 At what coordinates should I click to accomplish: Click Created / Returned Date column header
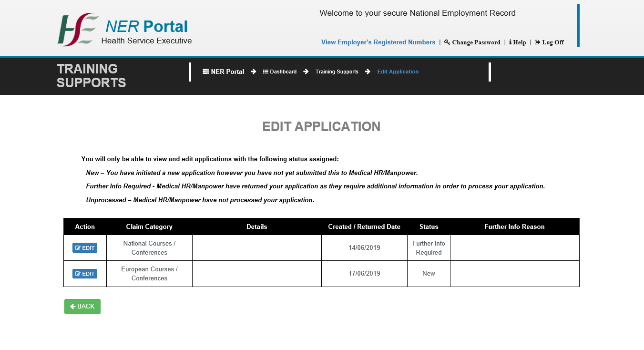[x=364, y=226]
